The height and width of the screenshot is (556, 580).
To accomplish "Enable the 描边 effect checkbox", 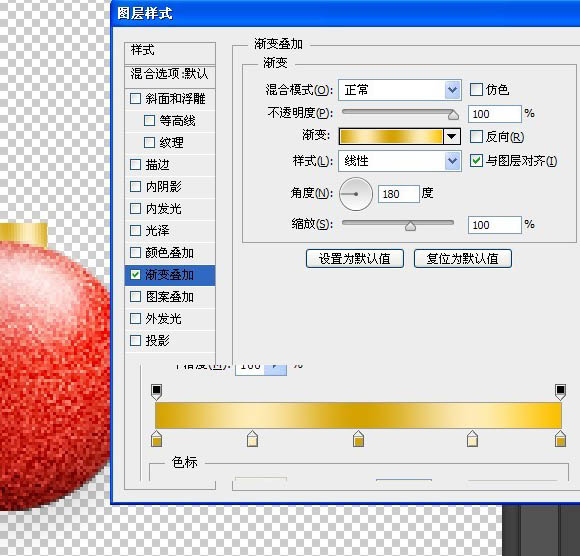I will 135,165.
